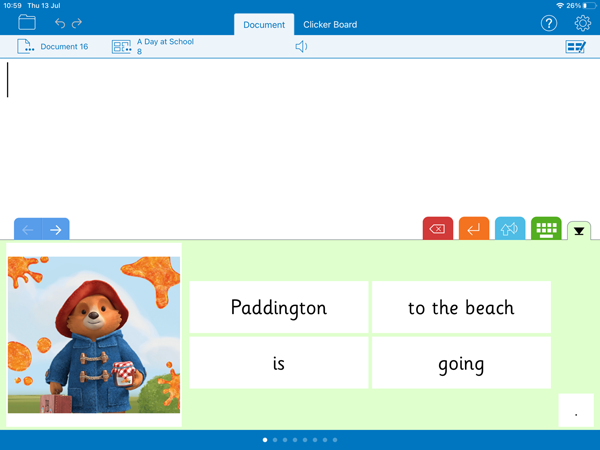Go to the previous grid with left arrow
600x450 pixels.
[28, 230]
